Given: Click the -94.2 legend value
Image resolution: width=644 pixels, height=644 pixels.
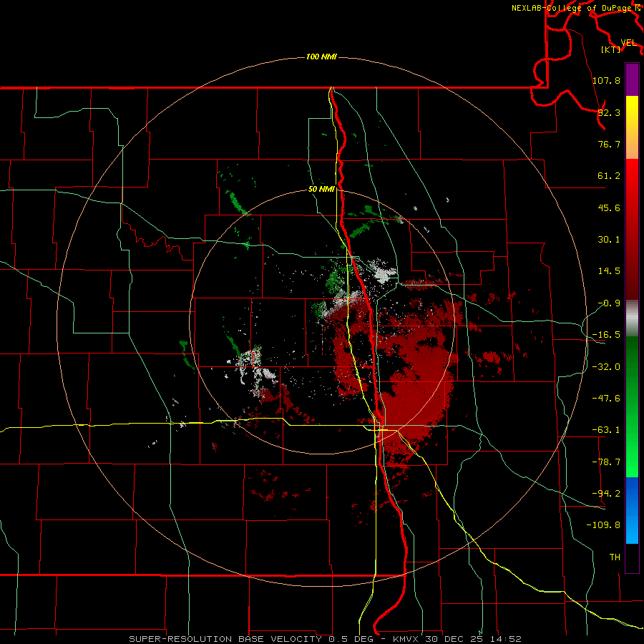Looking at the screenshot, I should [x=606, y=493].
